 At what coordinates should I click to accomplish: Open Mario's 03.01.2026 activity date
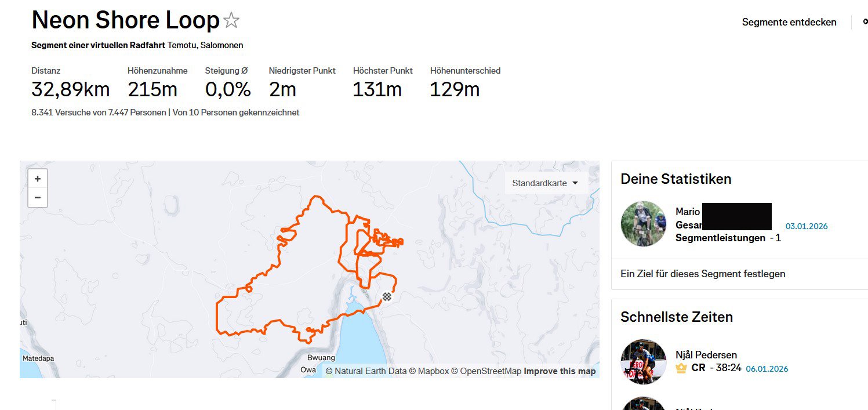pos(807,226)
